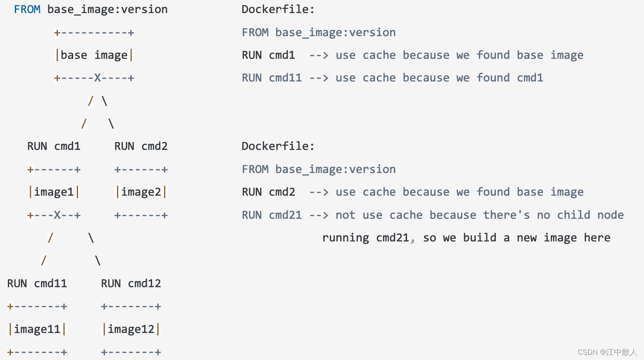
Task: Click the arrow after 'RUN cmd2' line
Action: click(319, 192)
